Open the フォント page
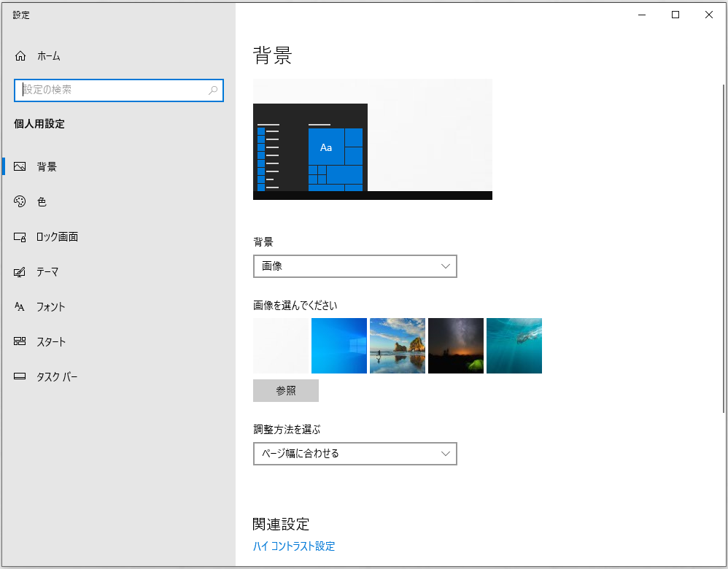The width and height of the screenshot is (728, 569). point(118,306)
